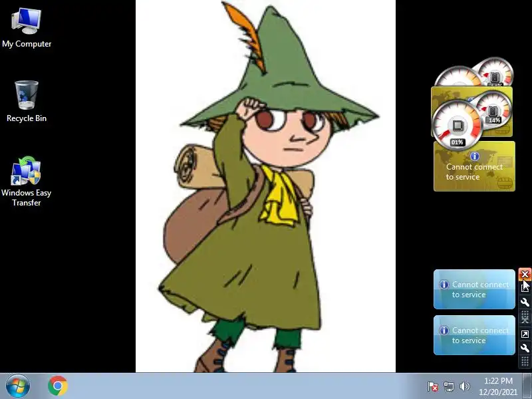Screen dimensions: 532x399
Task: Select the My Computer desktop icon
Action: pos(27,28)
